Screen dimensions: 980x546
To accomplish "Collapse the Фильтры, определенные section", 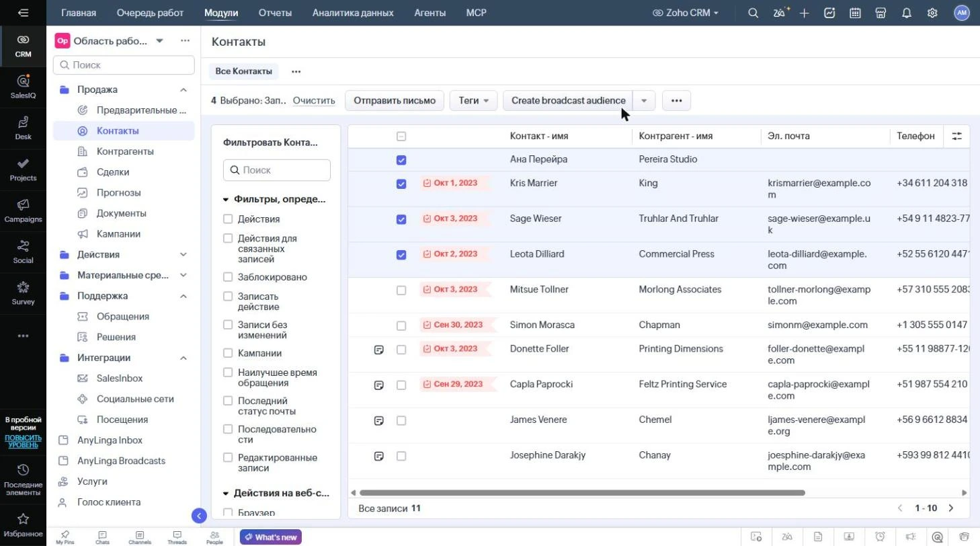I will [226, 200].
